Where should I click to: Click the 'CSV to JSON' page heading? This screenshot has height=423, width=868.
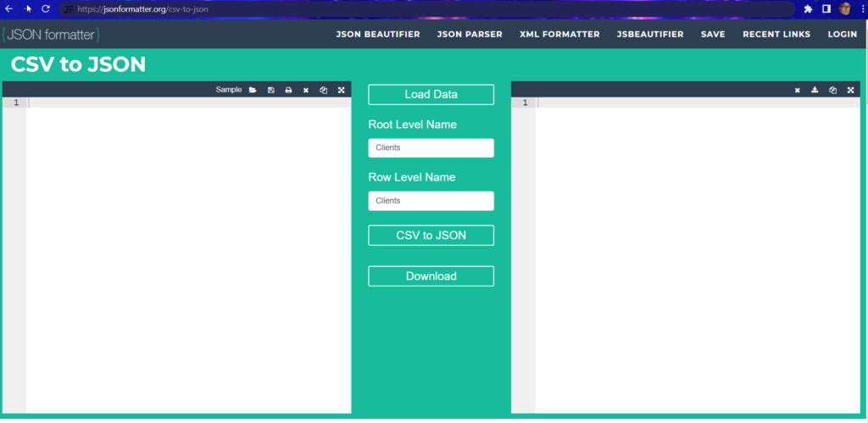coord(78,64)
